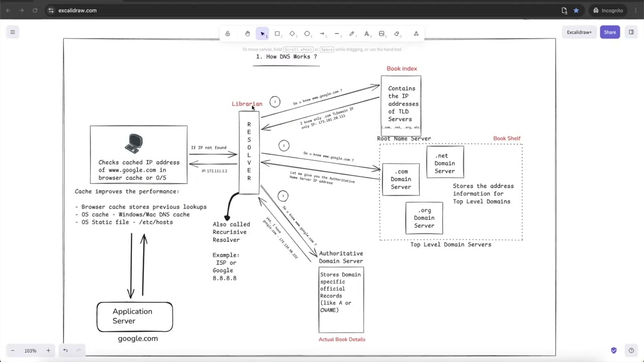Select the '.com Domain Server' box

pos(401,179)
